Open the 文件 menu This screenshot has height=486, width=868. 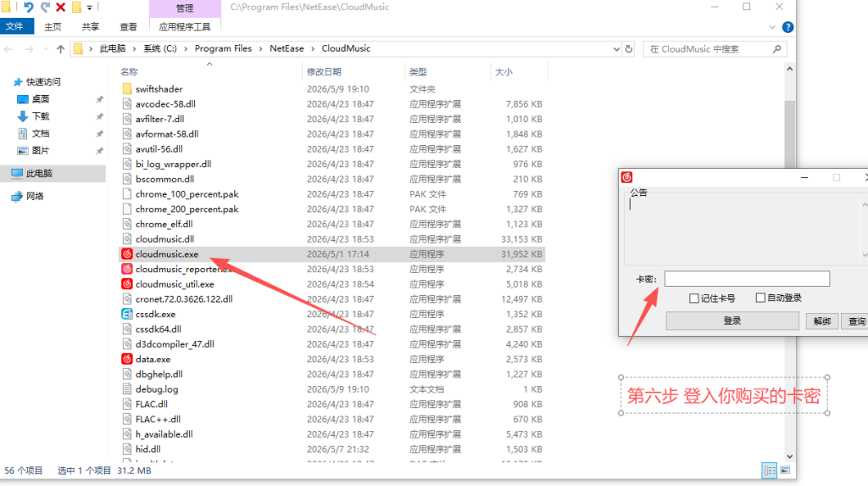click(15, 26)
